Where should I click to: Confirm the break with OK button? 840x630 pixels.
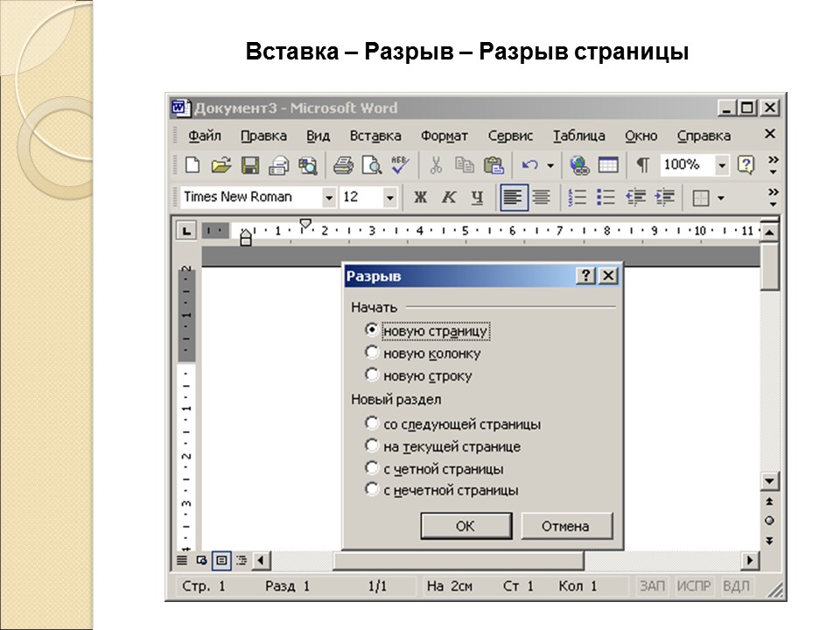tap(465, 526)
